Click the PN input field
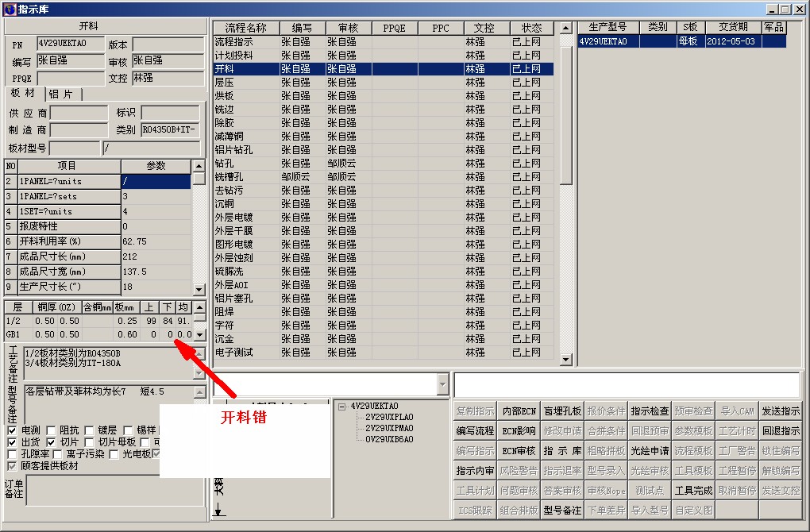This screenshot has width=810, height=532. 70,44
